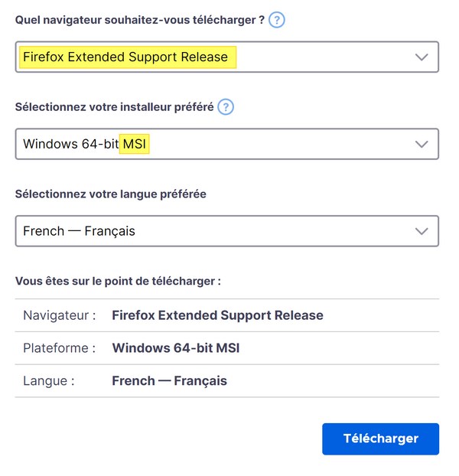Click chevron arrow of installer dropdown
This screenshot has height=476, width=459.
point(421,144)
